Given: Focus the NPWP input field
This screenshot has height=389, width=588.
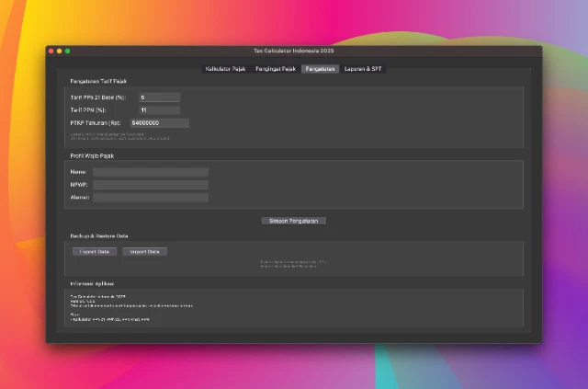Looking at the screenshot, I should pos(150,185).
